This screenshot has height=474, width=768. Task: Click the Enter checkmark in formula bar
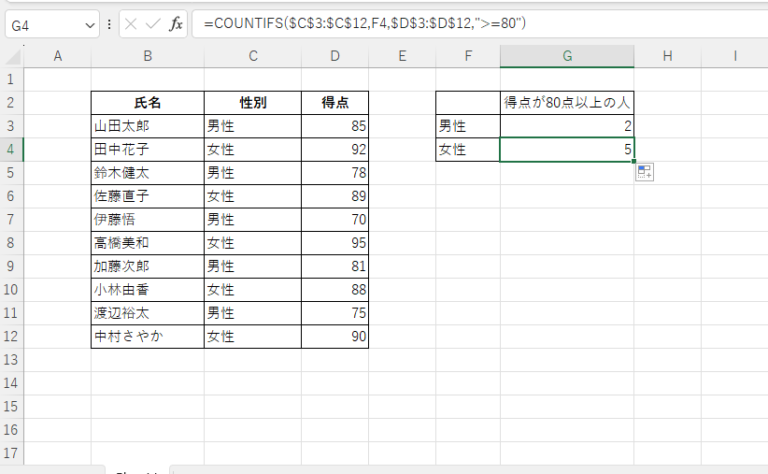[153, 22]
